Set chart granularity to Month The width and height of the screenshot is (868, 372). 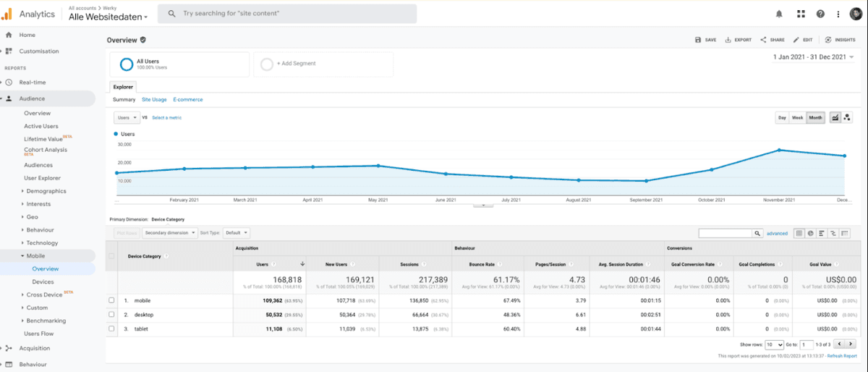816,117
